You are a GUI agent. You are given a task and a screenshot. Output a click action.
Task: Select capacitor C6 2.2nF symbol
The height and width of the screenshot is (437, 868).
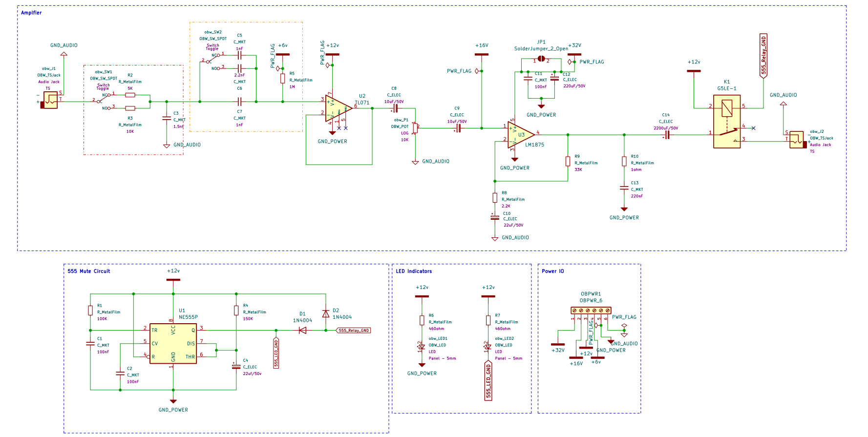[239, 68]
